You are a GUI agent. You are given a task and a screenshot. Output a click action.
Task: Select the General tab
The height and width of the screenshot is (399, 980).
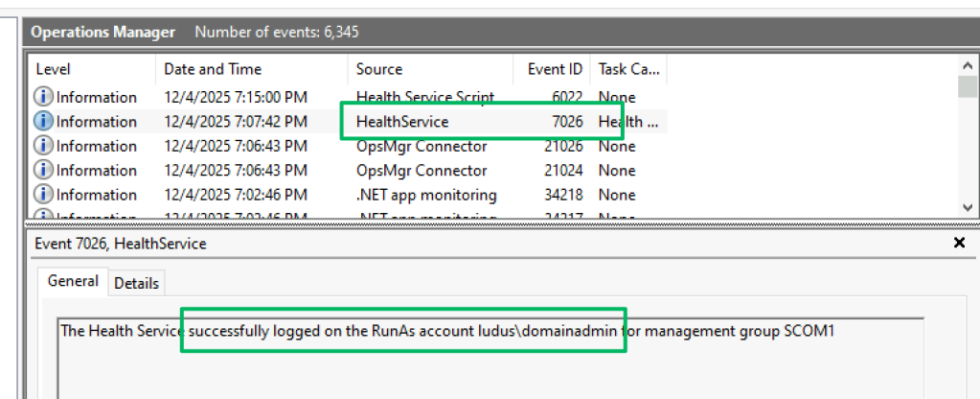pos(73,281)
